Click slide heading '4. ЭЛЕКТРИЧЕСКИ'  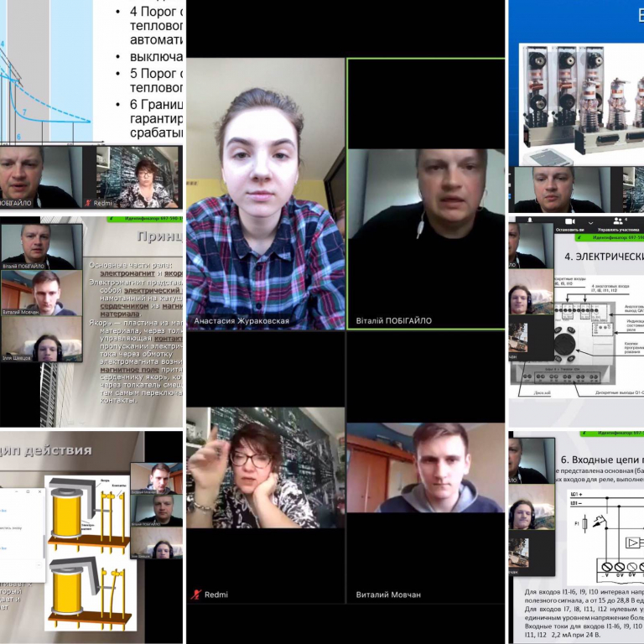(604, 257)
